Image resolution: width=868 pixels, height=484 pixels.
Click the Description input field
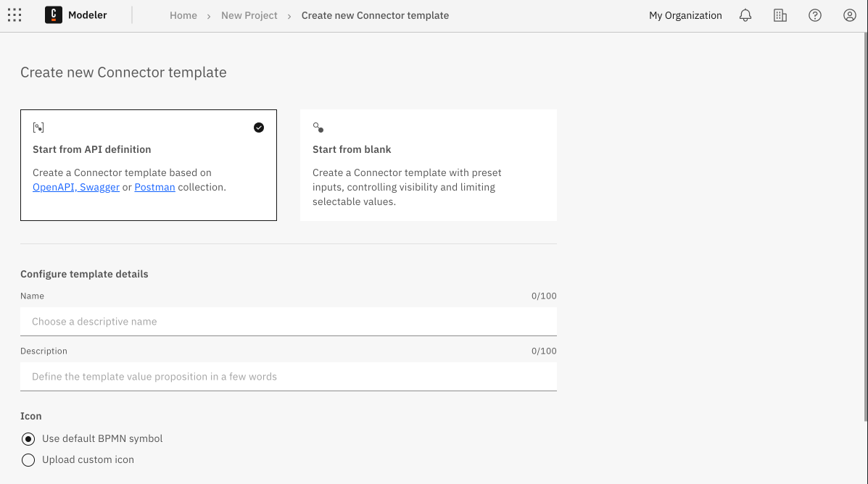pyautogui.click(x=288, y=376)
